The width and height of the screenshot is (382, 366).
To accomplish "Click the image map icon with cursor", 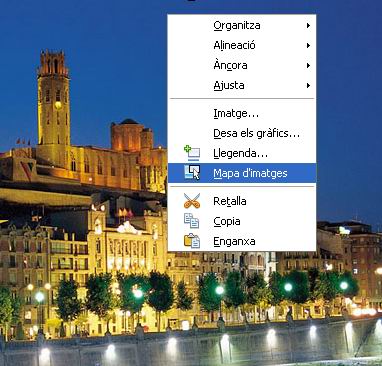I will click(192, 173).
